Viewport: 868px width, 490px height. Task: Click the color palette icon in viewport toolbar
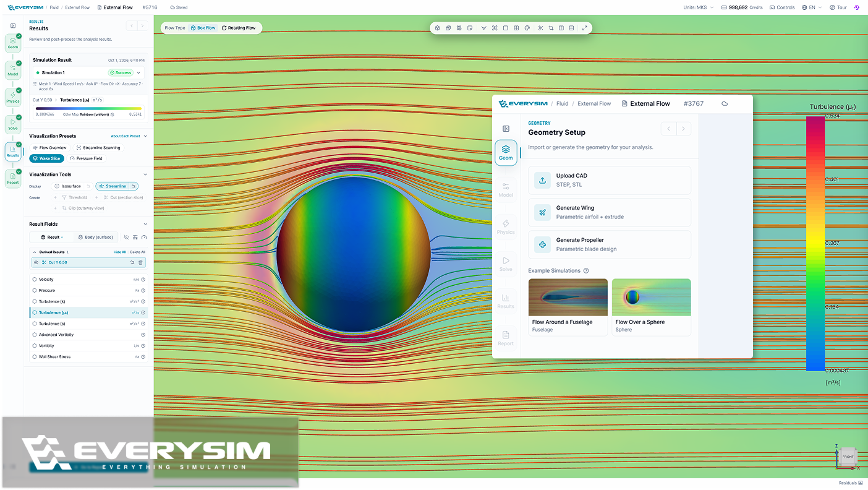point(527,28)
